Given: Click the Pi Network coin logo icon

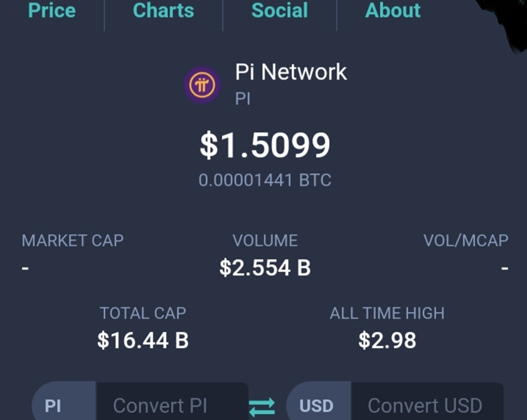Looking at the screenshot, I should pyautogui.click(x=202, y=85).
